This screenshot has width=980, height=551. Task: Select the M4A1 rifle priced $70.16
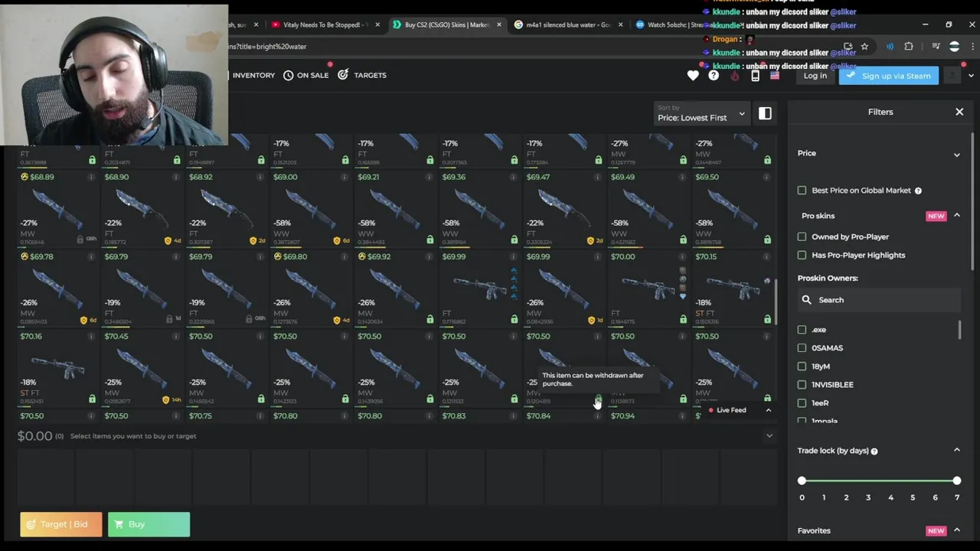[x=59, y=369]
